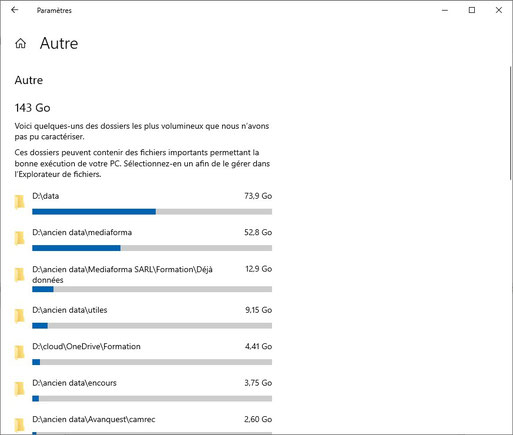Image resolution: width=513 pixels, height=435 pixels.
Task: Go back with the arrow icon
Action: [x=14, y=10]
